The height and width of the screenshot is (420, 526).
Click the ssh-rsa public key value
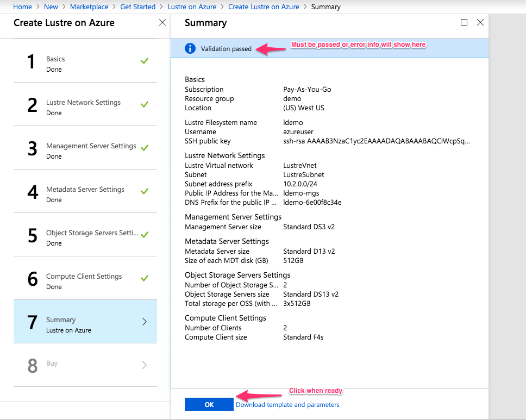coord(377,141)
